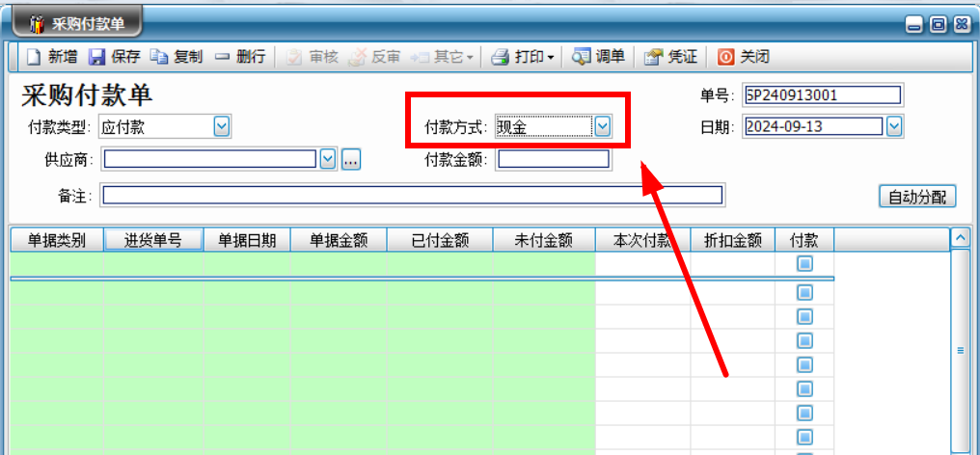The width and height of the screenshot is (980, 455).
Task: Toggle the second row's 付款 checkbox
Action: point(804,292)
